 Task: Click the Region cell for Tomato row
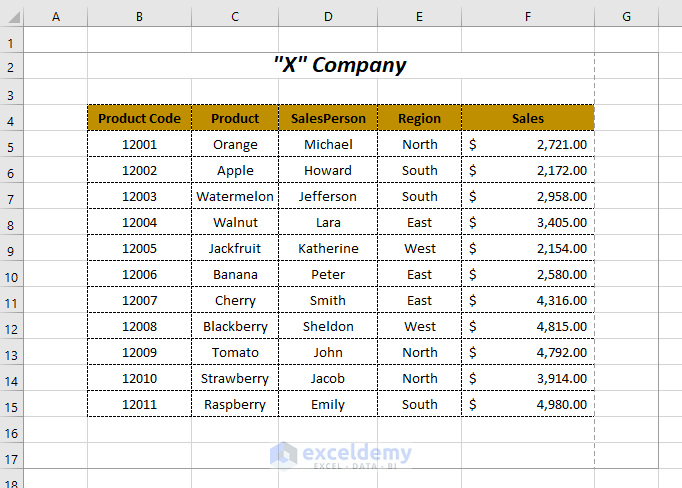click(x=419, y=352)
